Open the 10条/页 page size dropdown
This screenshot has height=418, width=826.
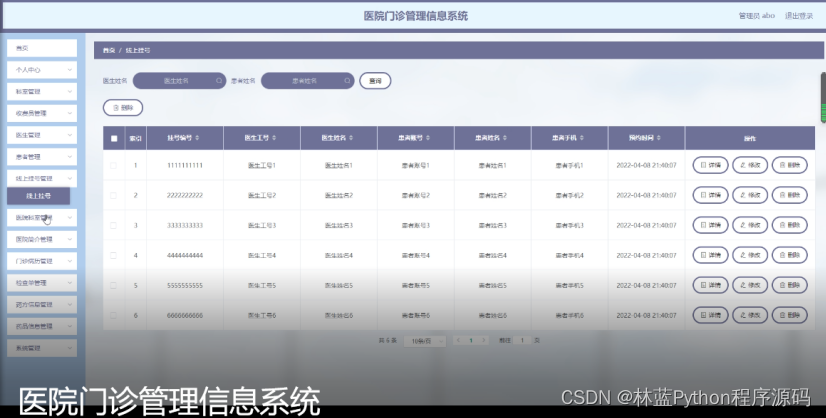coord(425,341)
